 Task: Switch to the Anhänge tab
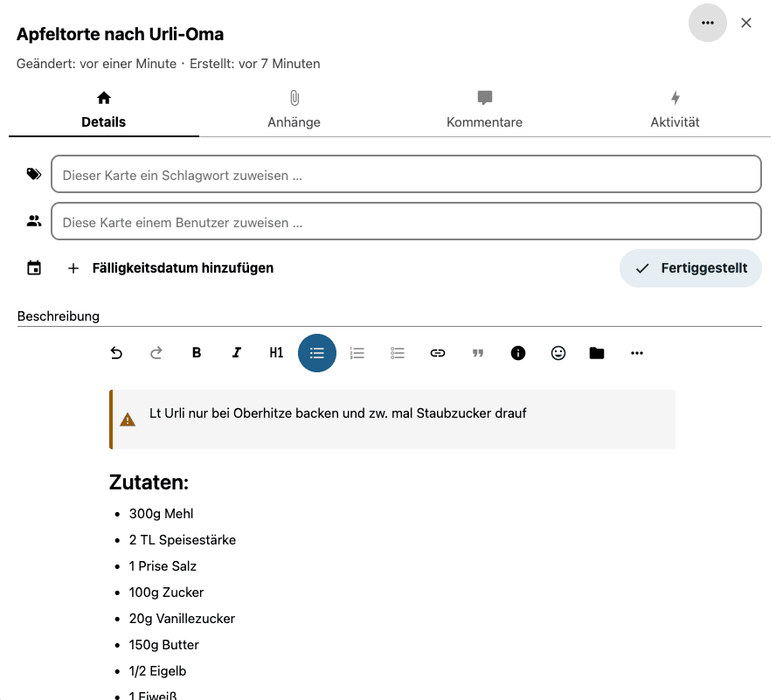(x=294, y=111)
